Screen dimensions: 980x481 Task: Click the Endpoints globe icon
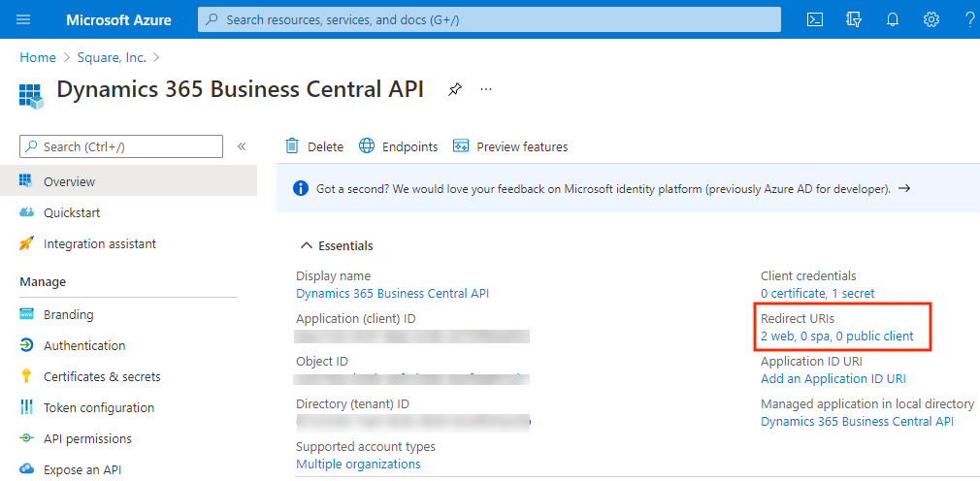coord(366,145)
